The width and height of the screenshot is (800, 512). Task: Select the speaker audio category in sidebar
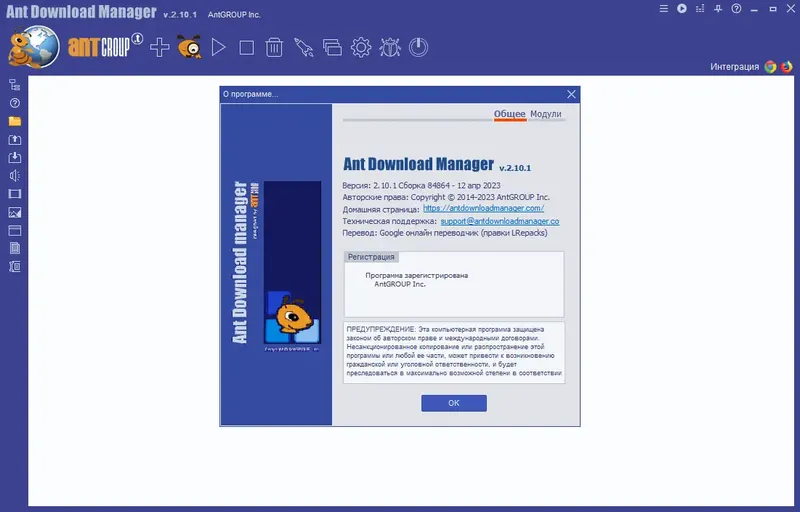pyautogui.click(x=15, y=176)
